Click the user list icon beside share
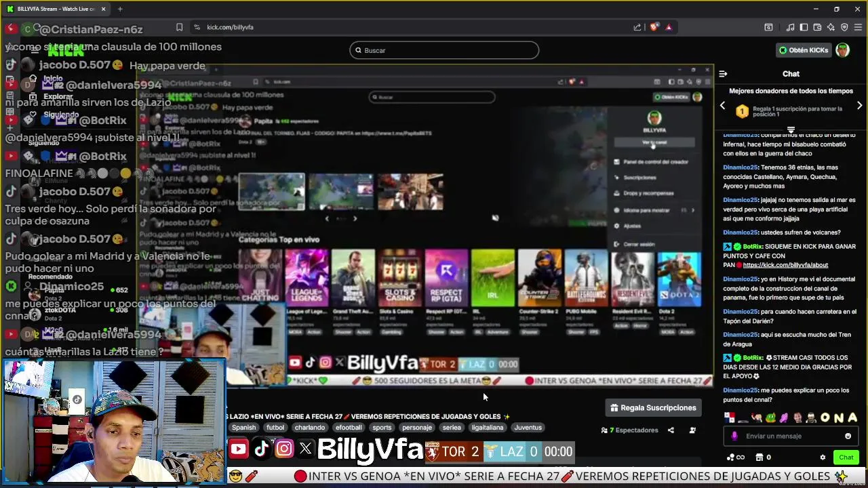The image size is (868, 488). click(x=692, y=430)
